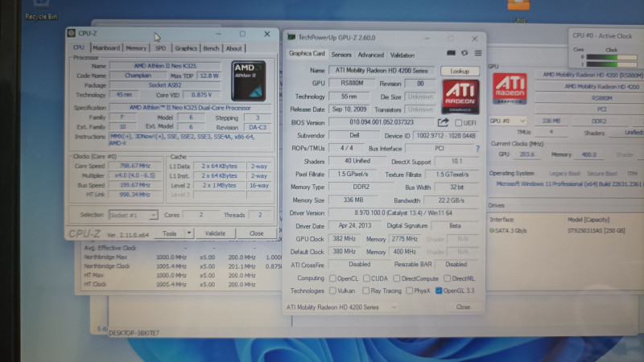The height and width of the screenshot is (362, 644).
Task: Select the Validation tab in GPU-Z
Action: coord(402,55)
